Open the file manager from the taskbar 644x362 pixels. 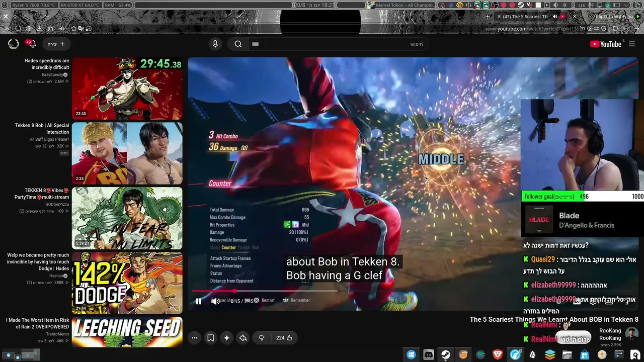click(567, 354)
